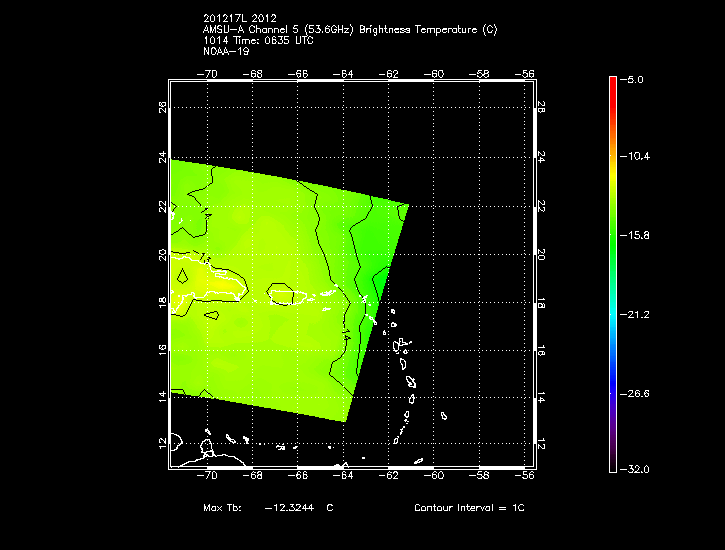Click the -70 longitude label on the top axis
This screenshot has height=550, width=725.
pos(209,73)
